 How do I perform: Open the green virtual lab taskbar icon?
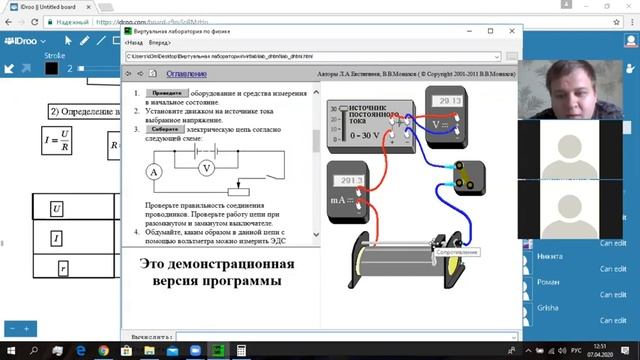[218, 351]
